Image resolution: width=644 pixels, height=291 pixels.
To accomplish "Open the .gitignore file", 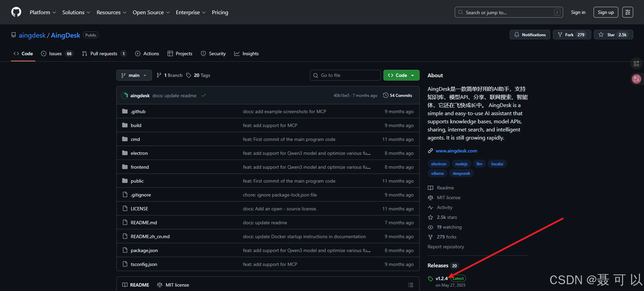I will (x=141, y=195).
